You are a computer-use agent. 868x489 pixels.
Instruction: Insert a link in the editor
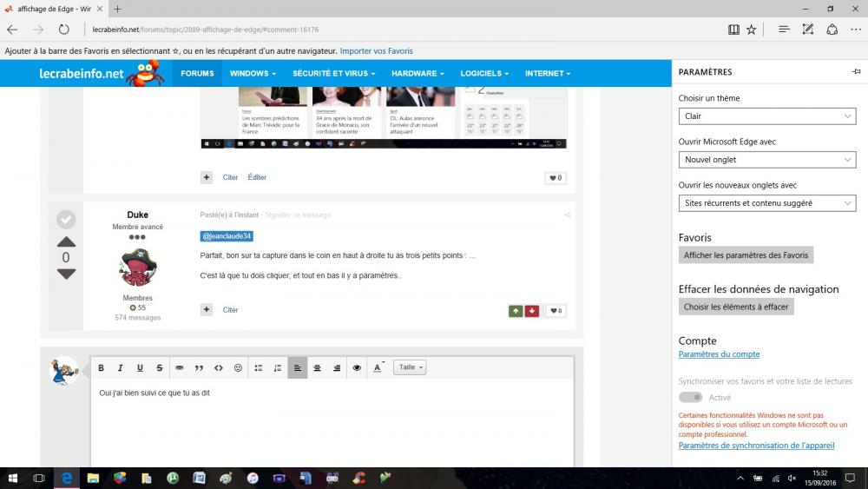click(180, 367)
